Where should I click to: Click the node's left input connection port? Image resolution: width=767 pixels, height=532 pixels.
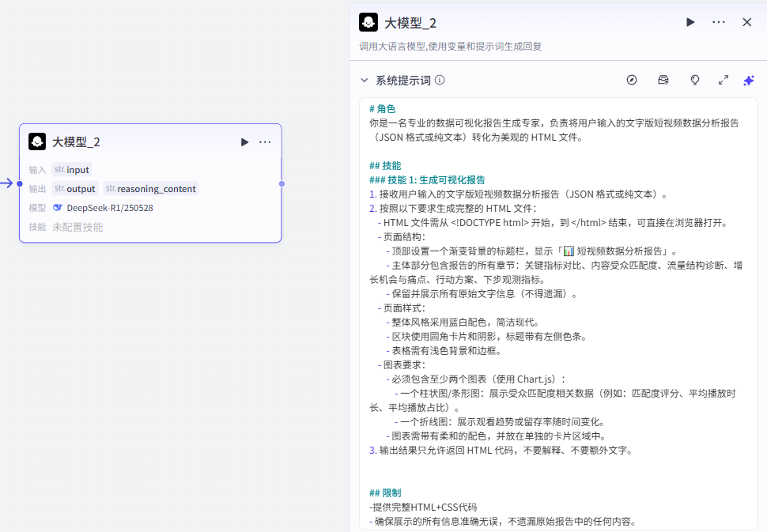click(20, 183)
